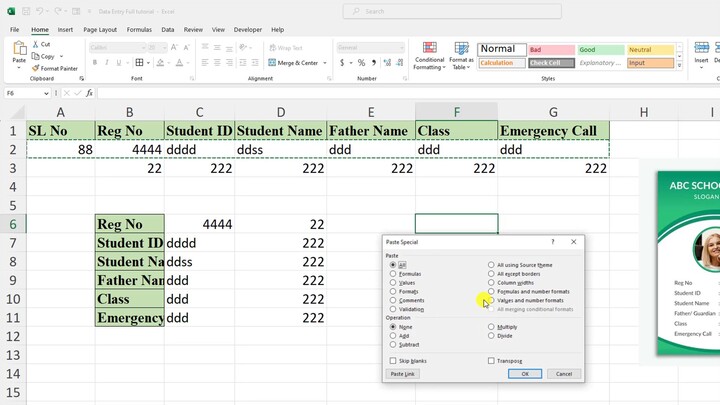The width and height of the screenshot is (720, 405).
Task: Select the Values paste radio option
Action: [393, 282]
